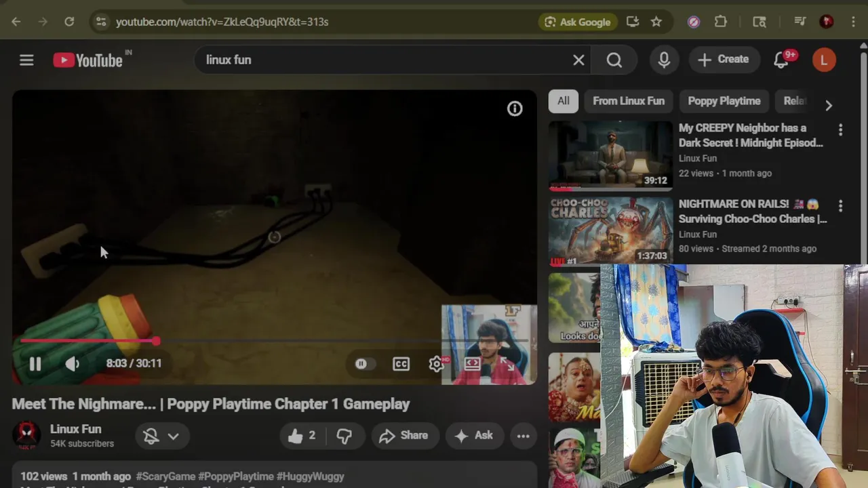Toggle closed captions CC

(x=401, y=364)
